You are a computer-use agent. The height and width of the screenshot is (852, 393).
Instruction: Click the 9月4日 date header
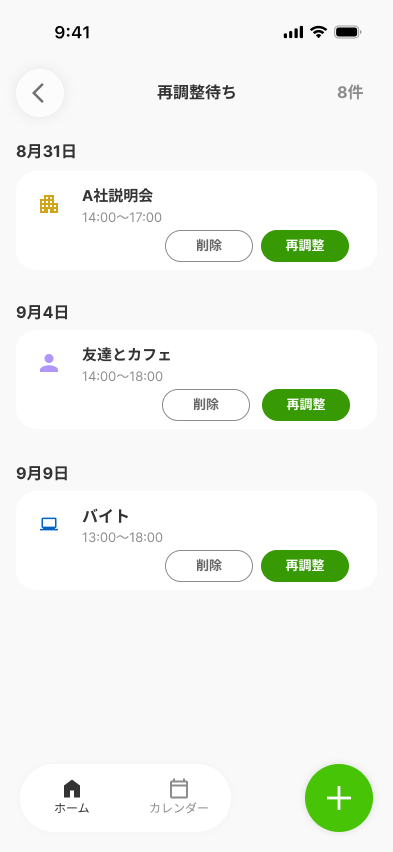(x=42, y=312)
